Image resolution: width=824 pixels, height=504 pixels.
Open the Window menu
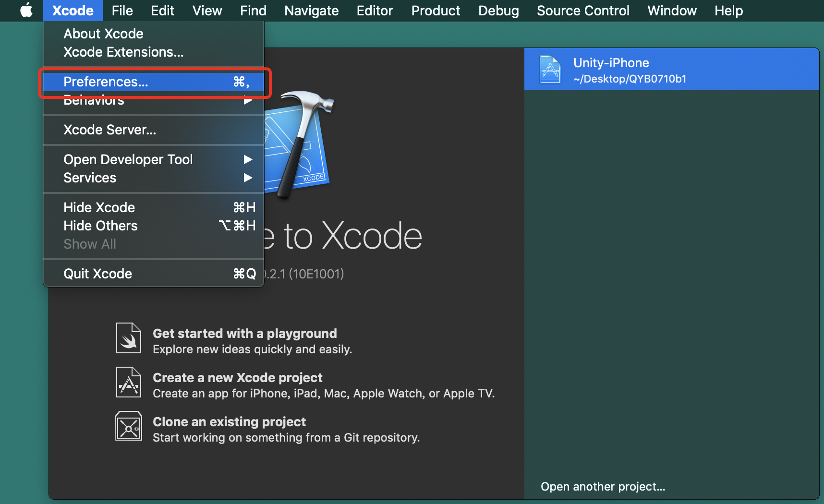pyautogui.click(x=672, y=11)
